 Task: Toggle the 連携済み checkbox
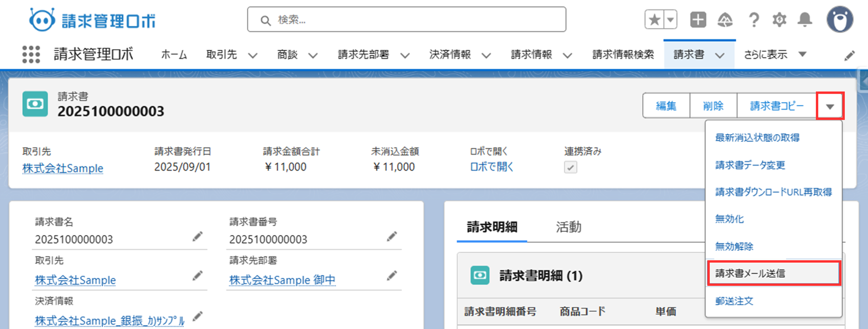coord(570,167)
